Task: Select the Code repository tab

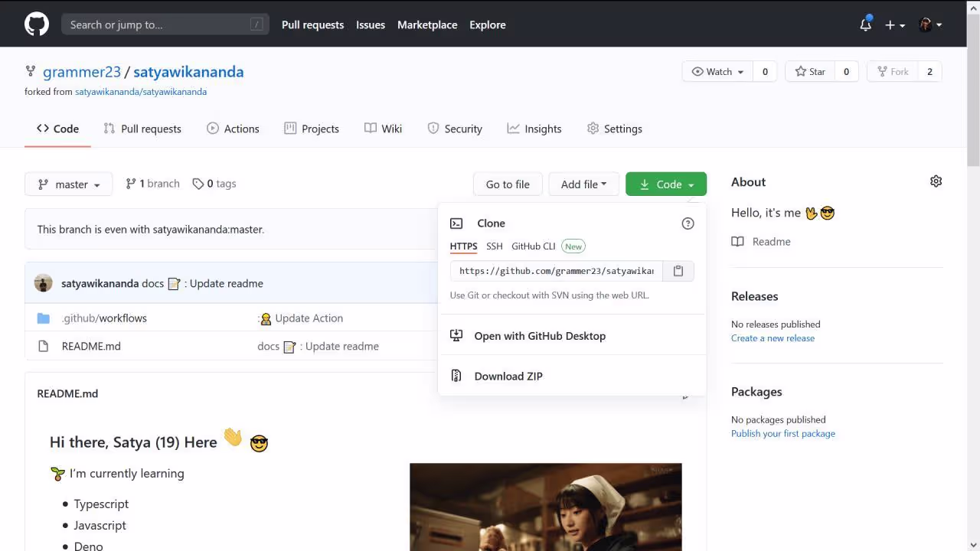Action: tap(57, 129)
